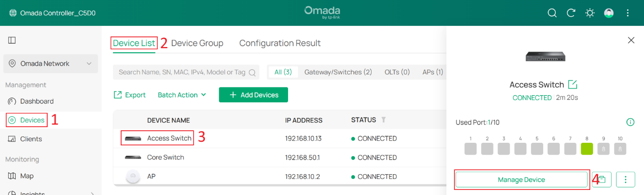Show All (3) devices filter
This screenshot has height=195, width=644.
tap(283, 72)
